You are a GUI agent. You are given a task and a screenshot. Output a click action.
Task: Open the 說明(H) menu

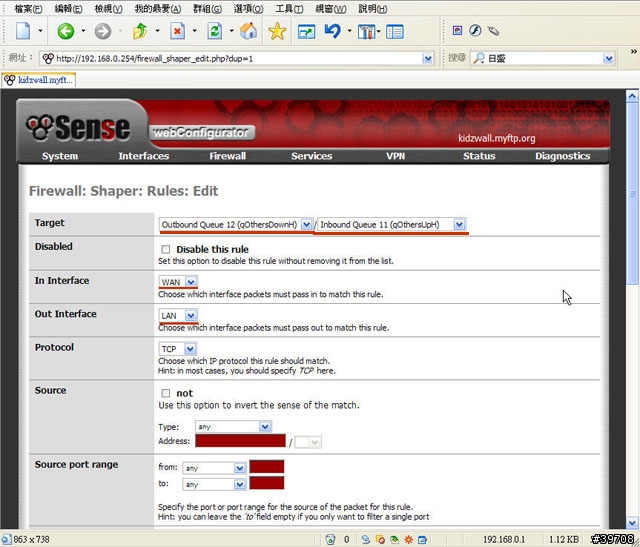tap(373, 9)
